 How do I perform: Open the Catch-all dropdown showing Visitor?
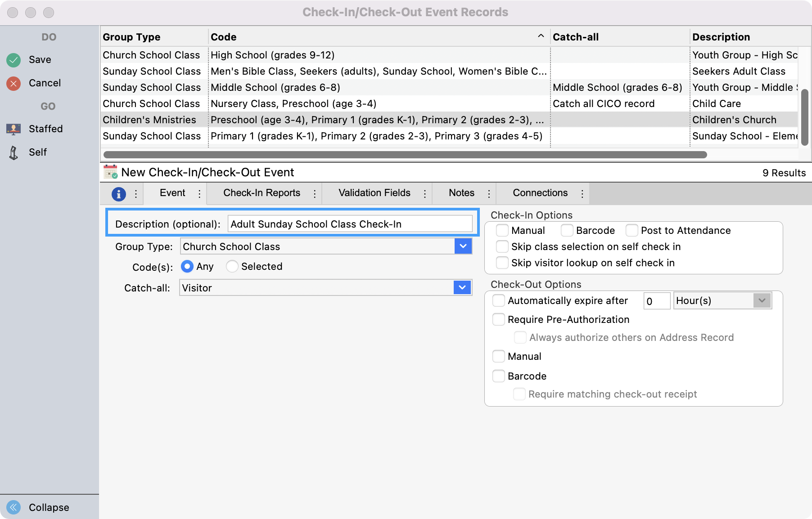pyautogui.click(x=463, y=287)
